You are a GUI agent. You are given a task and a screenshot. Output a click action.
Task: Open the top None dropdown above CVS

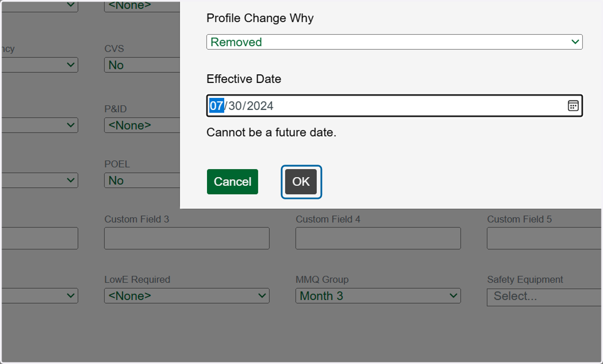142,6
